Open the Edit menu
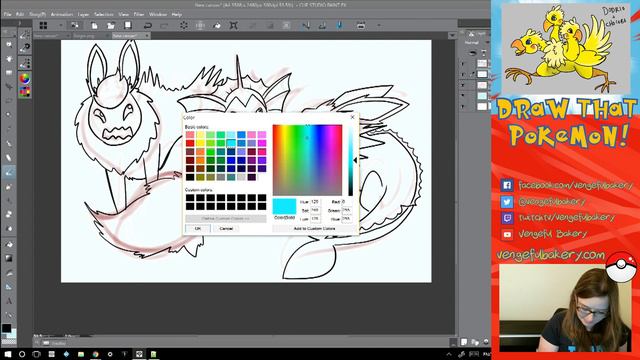Image resolution: width=640 pixels, height=360 pixels. coord(20,14)
